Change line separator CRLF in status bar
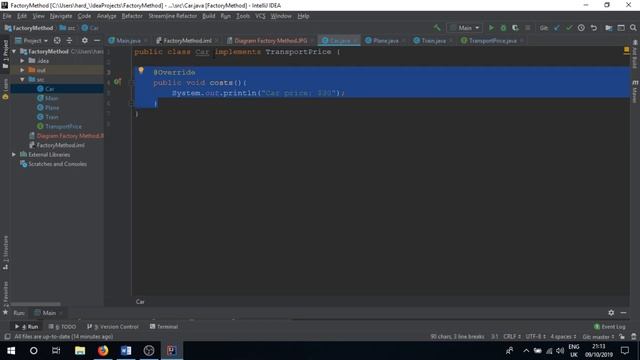 point(512,337)
